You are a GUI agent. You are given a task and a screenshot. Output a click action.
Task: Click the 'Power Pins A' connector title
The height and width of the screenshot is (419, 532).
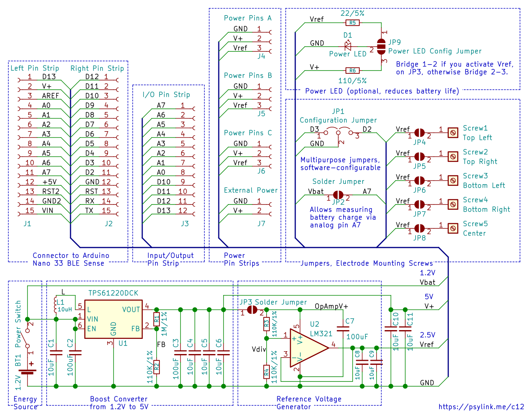pos(247,18)
